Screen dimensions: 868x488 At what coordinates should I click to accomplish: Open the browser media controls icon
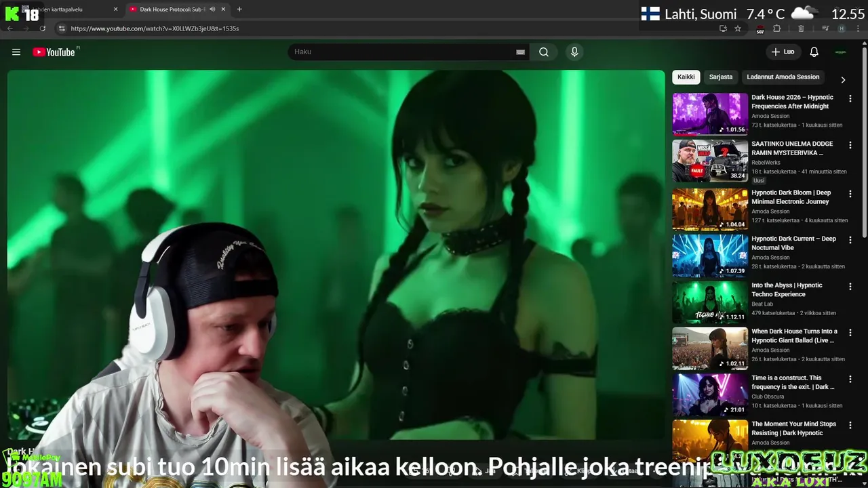coord(825,28)
